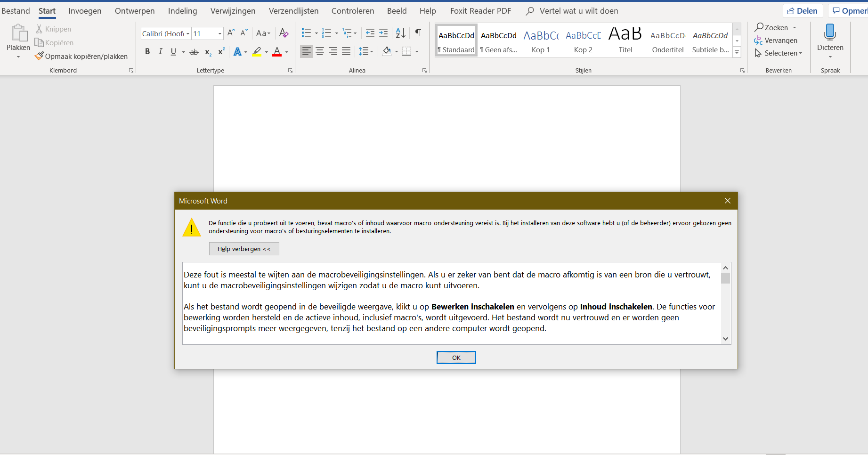Image resolution: width=868 pixels, height=455 pixels.
Task: Toggle italic formatting
Action: coord(160,51)
